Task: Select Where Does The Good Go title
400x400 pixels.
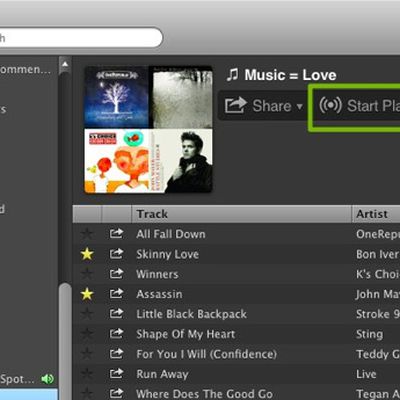Action: coord(204,394)
